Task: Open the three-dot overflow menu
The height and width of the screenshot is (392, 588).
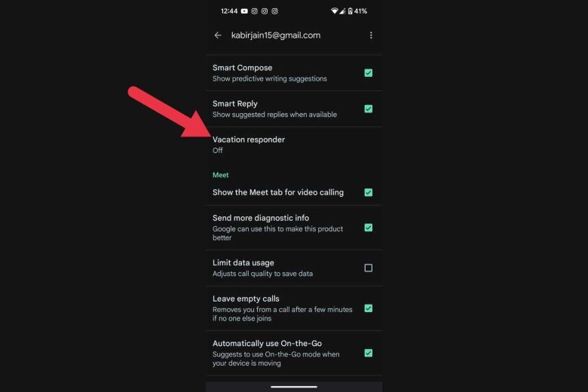Action: [x=371, y=35]
